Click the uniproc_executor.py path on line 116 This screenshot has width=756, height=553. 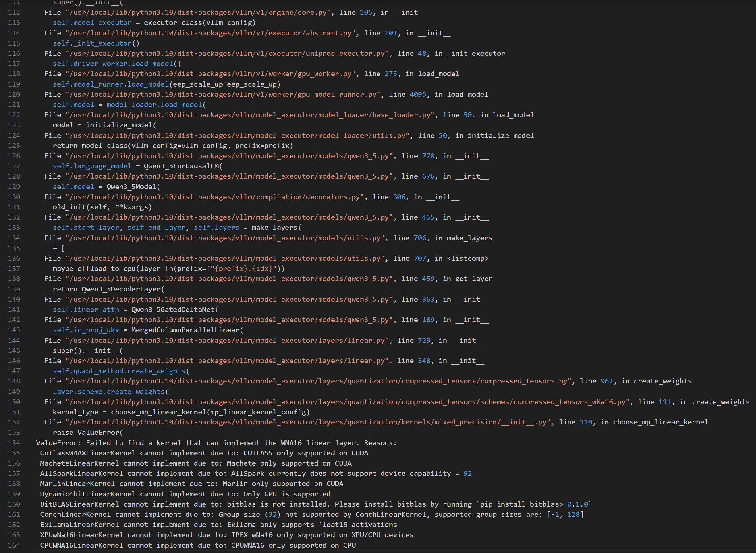[x=227, y=54]
